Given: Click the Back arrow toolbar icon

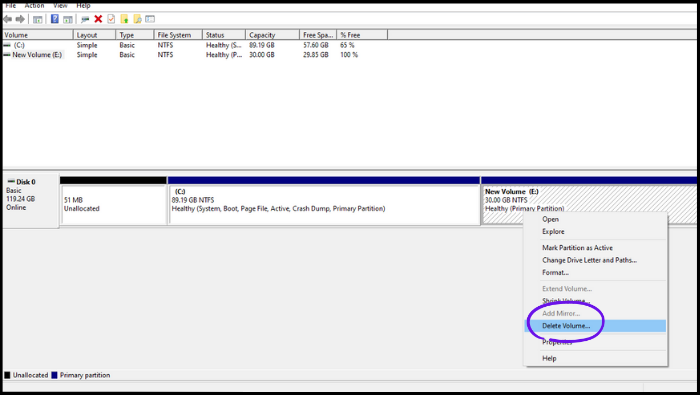Looking at the screenshot, I should tap(8, 19).
